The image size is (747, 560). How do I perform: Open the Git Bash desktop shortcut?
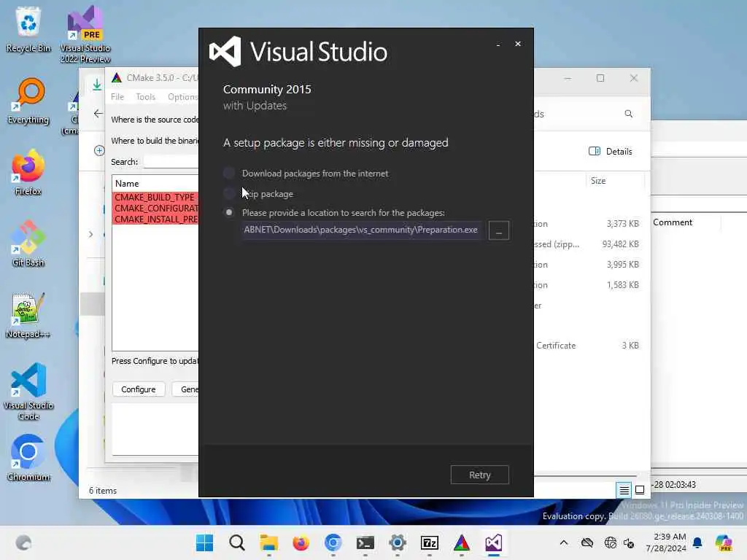pyautogui.click(x=28, y=244)
